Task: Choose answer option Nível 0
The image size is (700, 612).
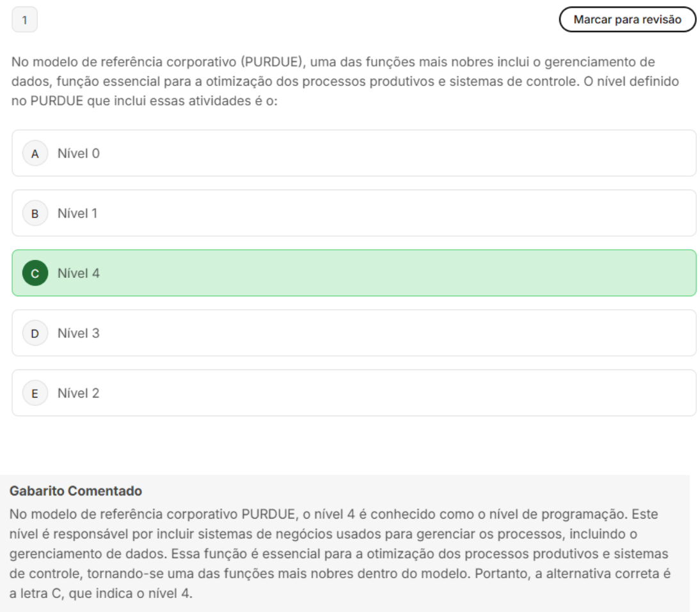Action: tap(354, 153)
